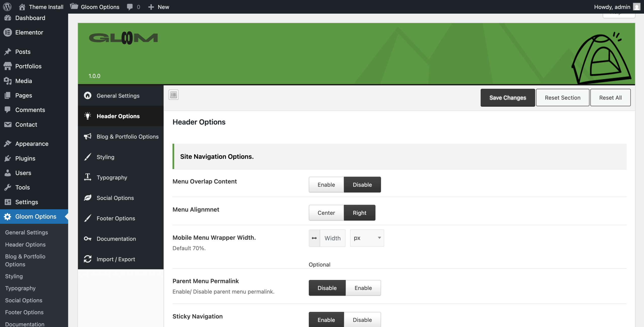The width and height of the screenshot is (644, 327).
Task: Click the megaphone icon for Blog & Portfolio
Action: [x=88, y=136]
